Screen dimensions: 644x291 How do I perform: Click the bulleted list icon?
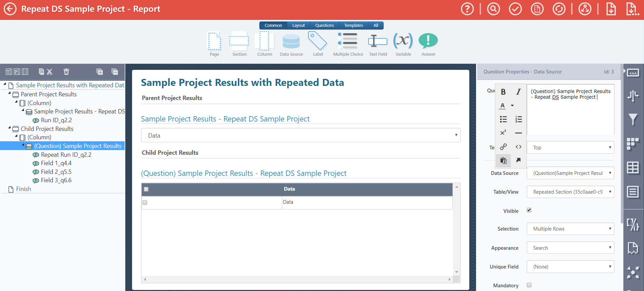503,119
